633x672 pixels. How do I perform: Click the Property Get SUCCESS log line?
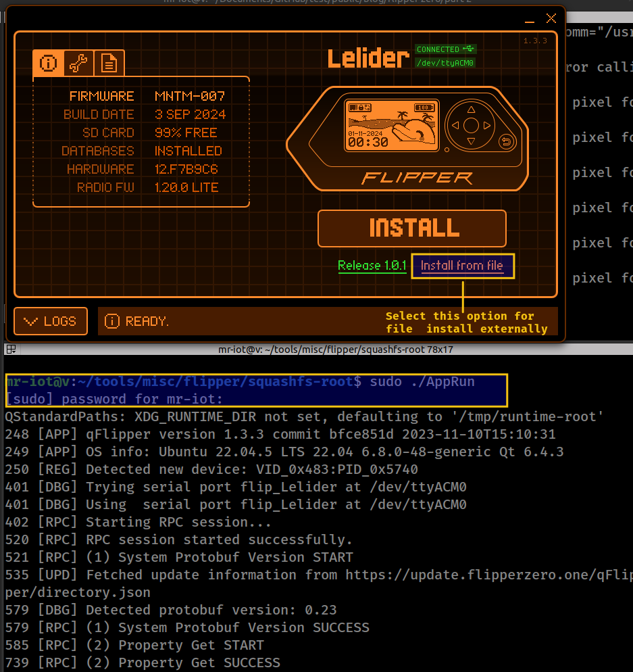(x=143, y=663)
